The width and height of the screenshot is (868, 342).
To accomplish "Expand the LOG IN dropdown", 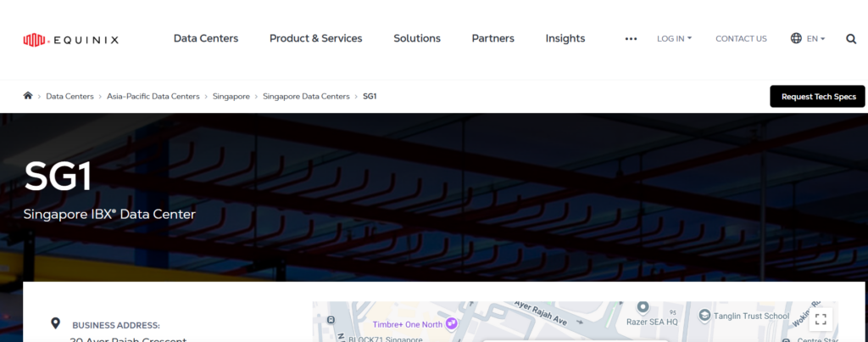I will tap(674, 39).
